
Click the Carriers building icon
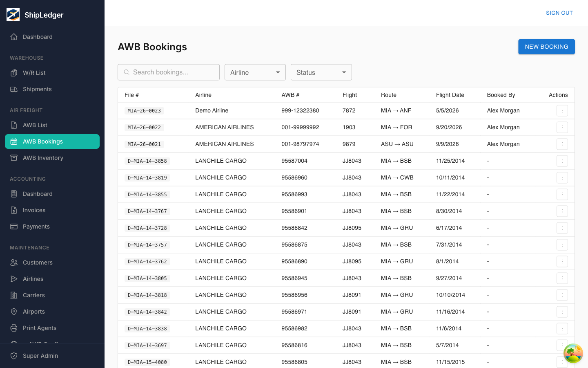pos(14,295)
